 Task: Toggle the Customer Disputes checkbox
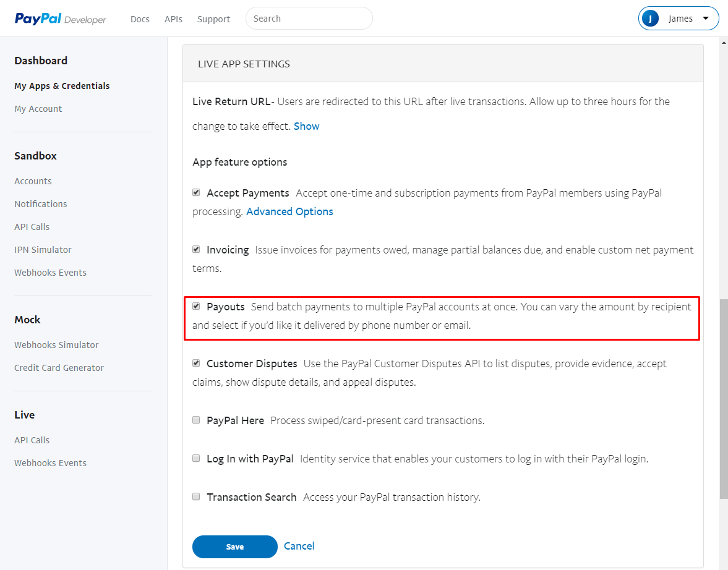(x=197, y=363)
